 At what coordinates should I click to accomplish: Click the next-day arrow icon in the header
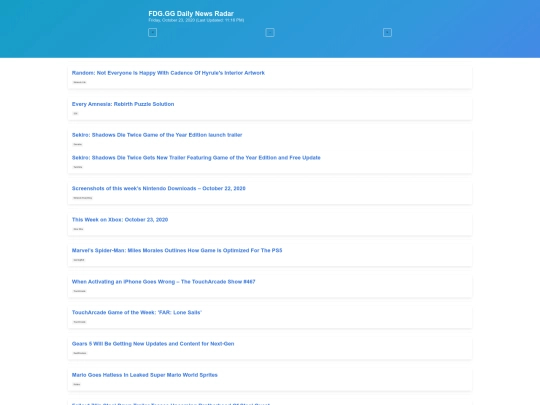(x=387, y=33)
